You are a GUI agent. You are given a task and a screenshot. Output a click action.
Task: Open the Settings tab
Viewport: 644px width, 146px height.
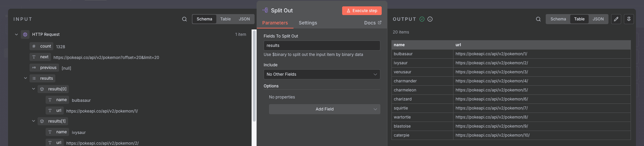[x=308, y=23]
